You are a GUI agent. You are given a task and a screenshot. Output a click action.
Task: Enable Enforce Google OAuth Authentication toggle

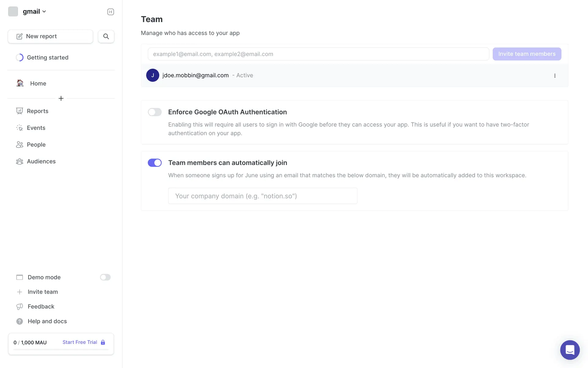pos(155,112)
